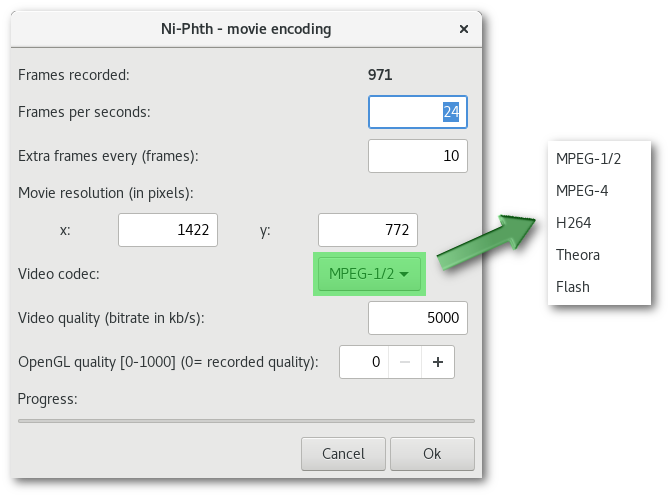Click the encoding progress bar
This screenshot has height=497, width=670.
(x=246, y=421)
